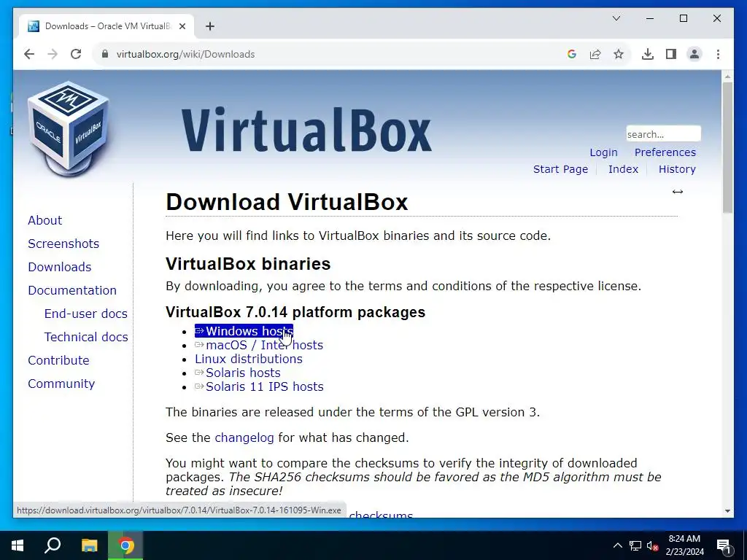Open Contribute in sidebar
The width and height of the screenshot is (747, 560).
(x=58, y=360)
